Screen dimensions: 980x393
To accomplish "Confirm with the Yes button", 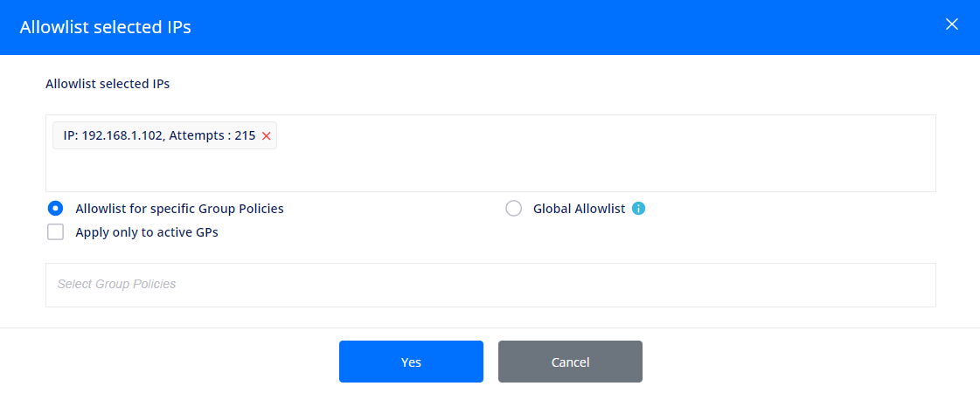I will click(411, 362).
